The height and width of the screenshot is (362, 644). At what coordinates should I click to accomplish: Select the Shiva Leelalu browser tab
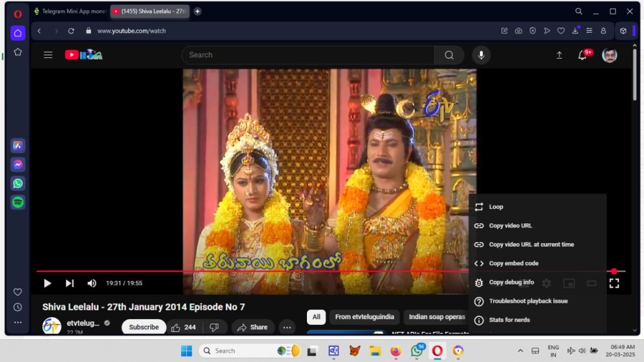pos(150,11)
